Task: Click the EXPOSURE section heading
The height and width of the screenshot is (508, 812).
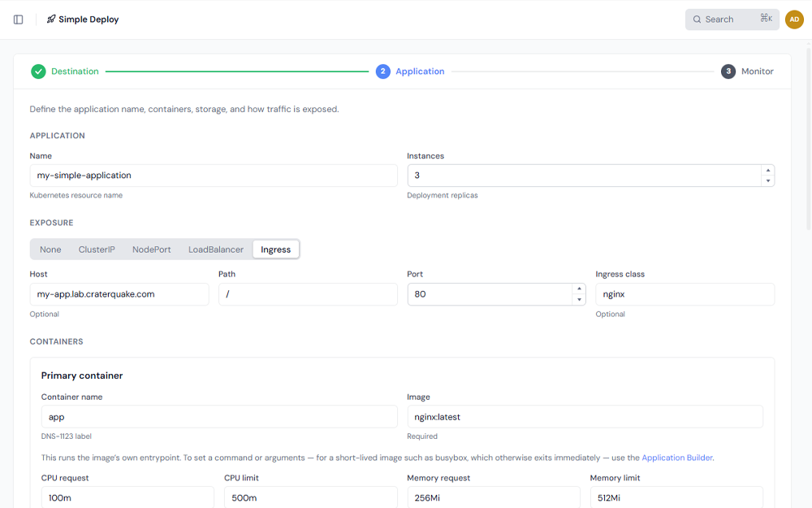Action: [x=51, y=223]
